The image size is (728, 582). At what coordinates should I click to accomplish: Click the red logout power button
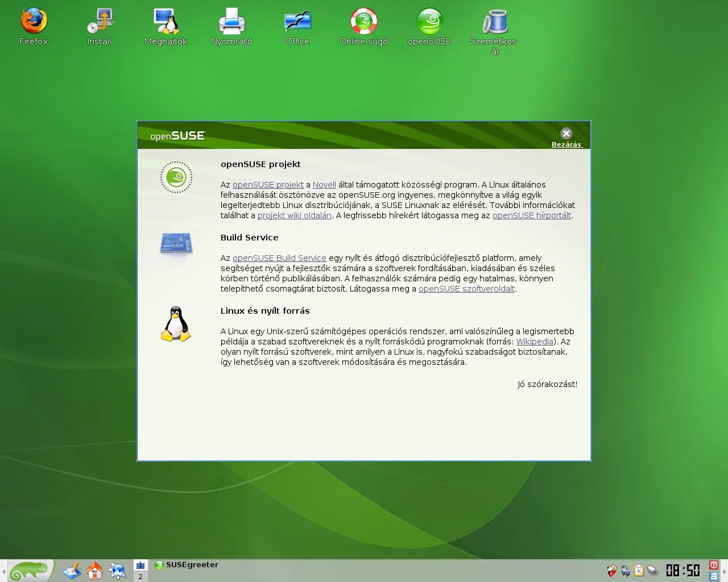(x=713, y=565)
